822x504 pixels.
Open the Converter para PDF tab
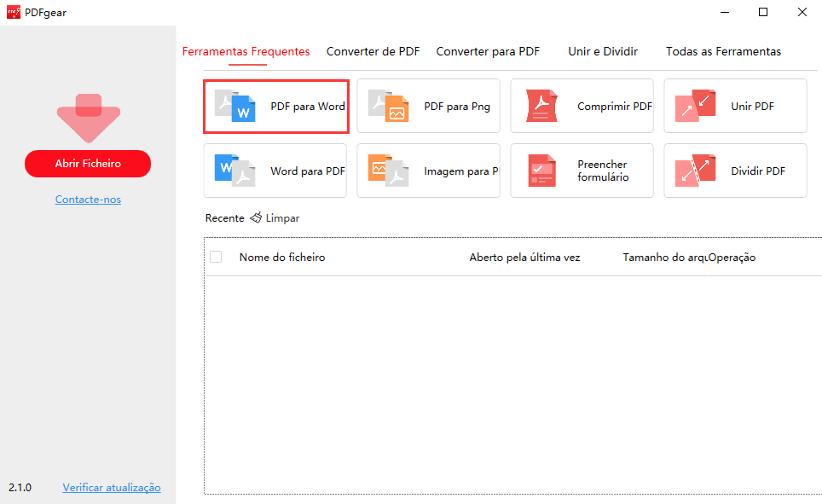pos(488,51)
